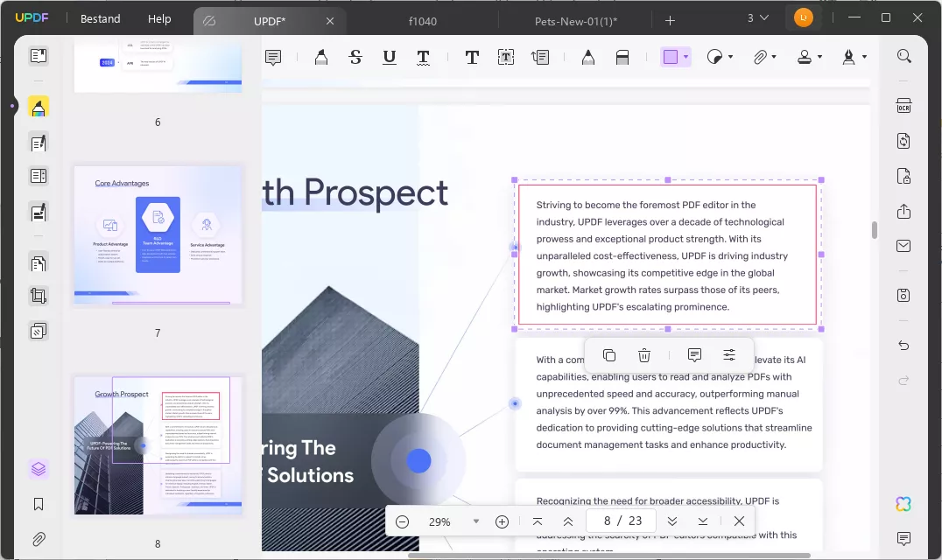This screenshot has height=560, width=942.
Task: Open the Help menu
Action: 159,18
